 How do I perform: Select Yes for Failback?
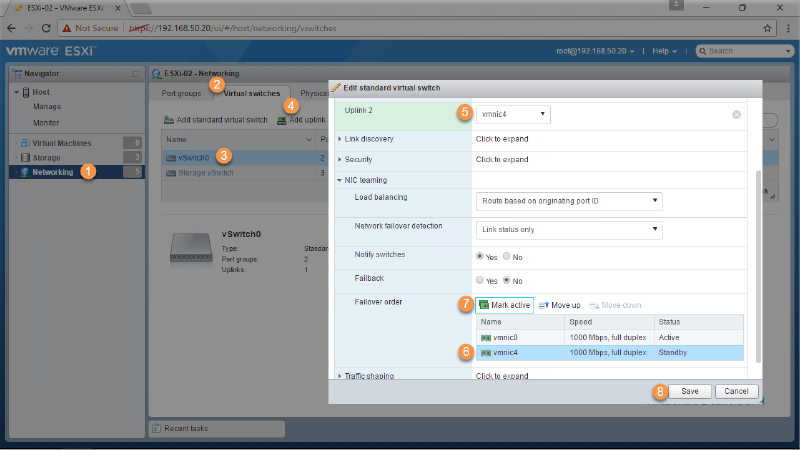pos(480,280)
